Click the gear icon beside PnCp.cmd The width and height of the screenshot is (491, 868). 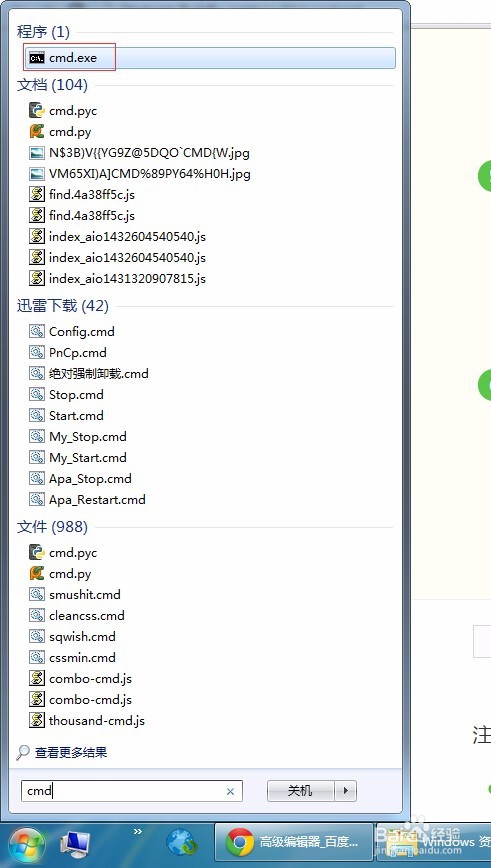point(37,353)
